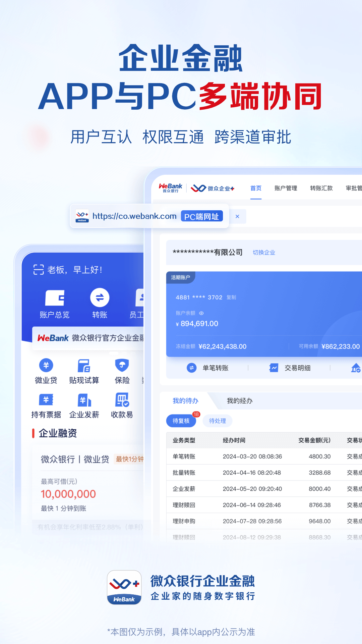
Task: Select the 待复核 filter pill
Action: 181,421
